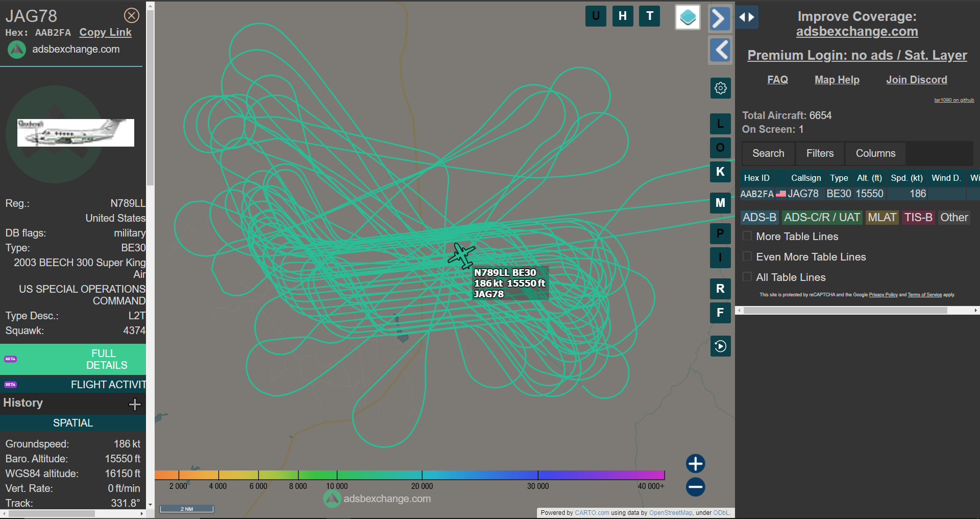Select the aircraft icon on the map
980x519 pixels.
click(x=461, y=255)
